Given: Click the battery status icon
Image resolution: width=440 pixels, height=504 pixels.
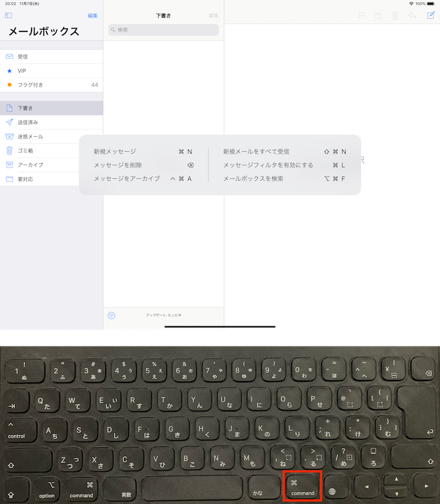Looking at the screenshot, I should click(431, 4).
